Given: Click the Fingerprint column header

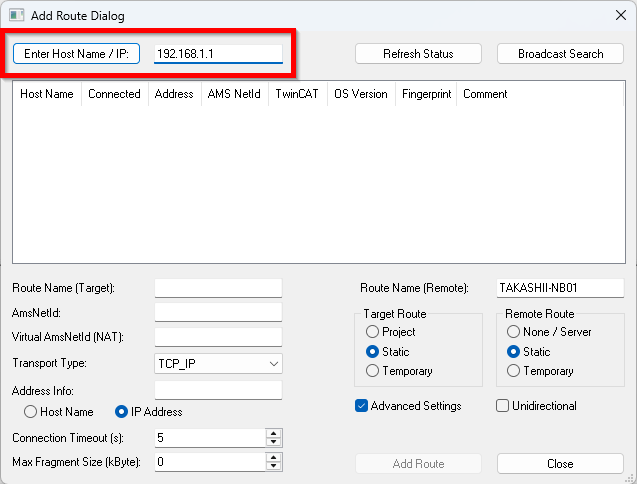Looking at the screenshot, I should click(x=426, y=94).
